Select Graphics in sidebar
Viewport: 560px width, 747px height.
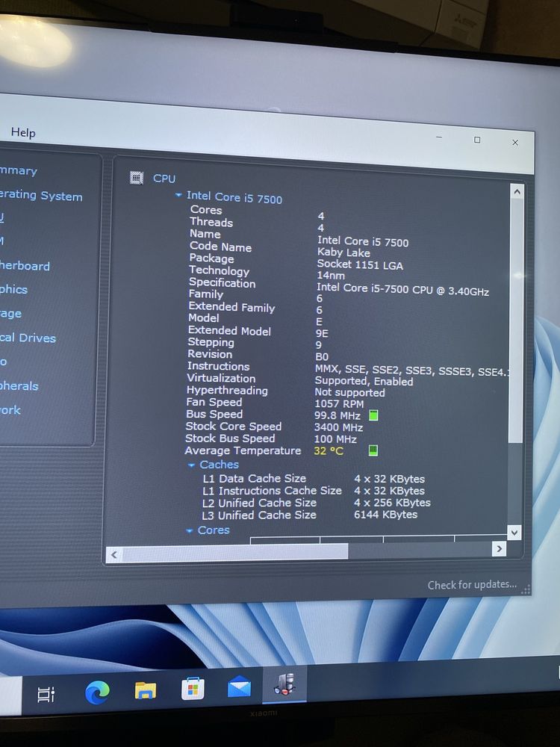(x=13, y=290)
